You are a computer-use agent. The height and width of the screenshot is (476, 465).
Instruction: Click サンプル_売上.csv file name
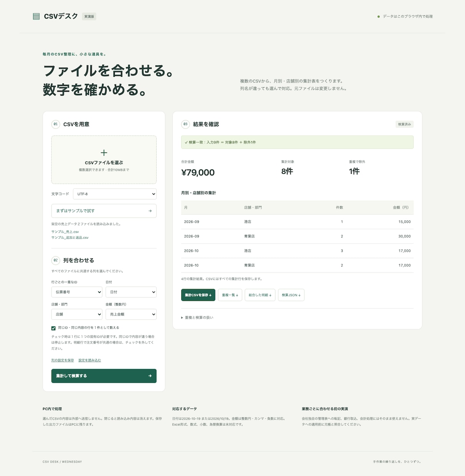tap(65, 232)
